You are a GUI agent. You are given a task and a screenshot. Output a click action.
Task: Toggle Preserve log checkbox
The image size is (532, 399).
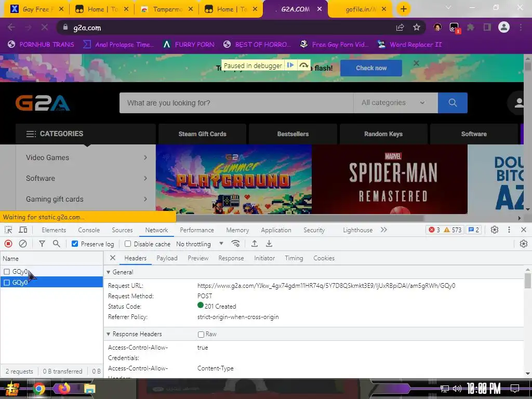tap(75, 244)
